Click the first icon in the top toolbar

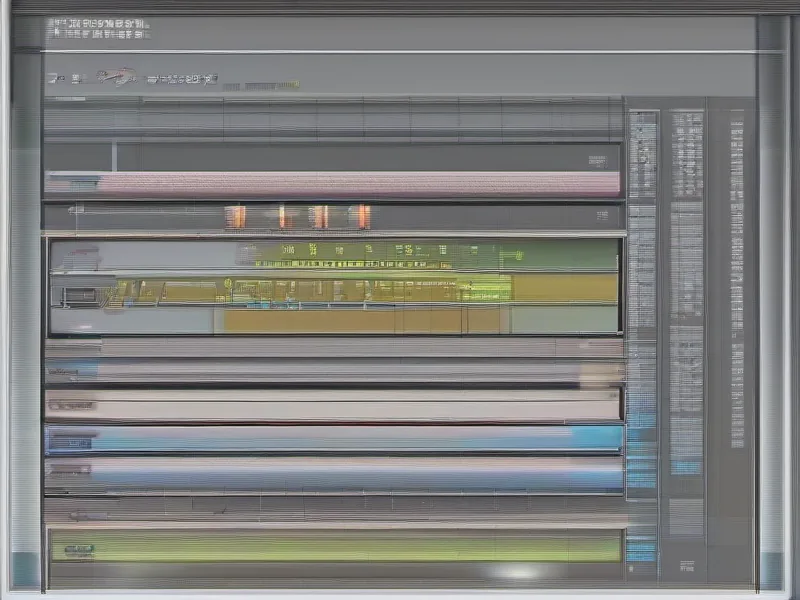pos(55,77)
